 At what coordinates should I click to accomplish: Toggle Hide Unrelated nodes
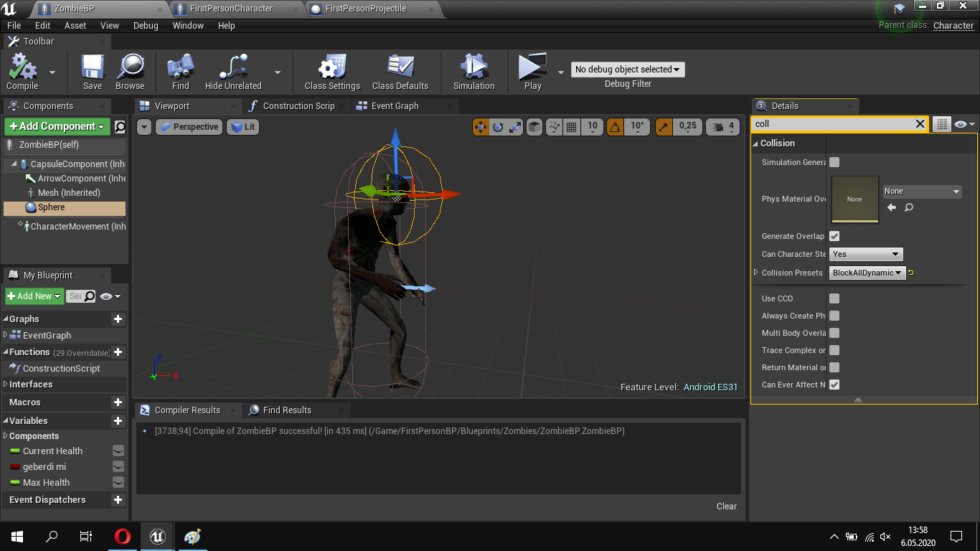pyautogui.click(x=233, y=72)
